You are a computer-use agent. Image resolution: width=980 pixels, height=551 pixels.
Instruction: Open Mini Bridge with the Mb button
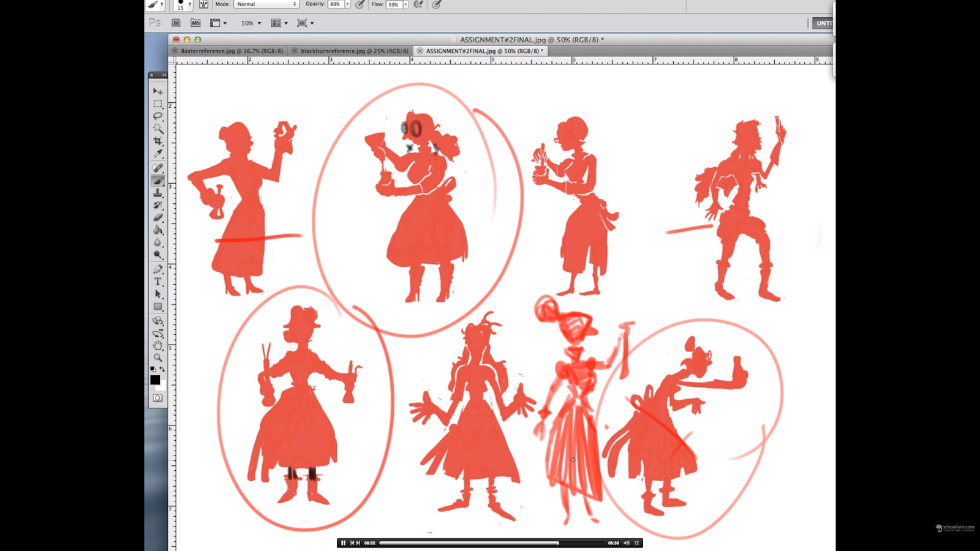195,23
